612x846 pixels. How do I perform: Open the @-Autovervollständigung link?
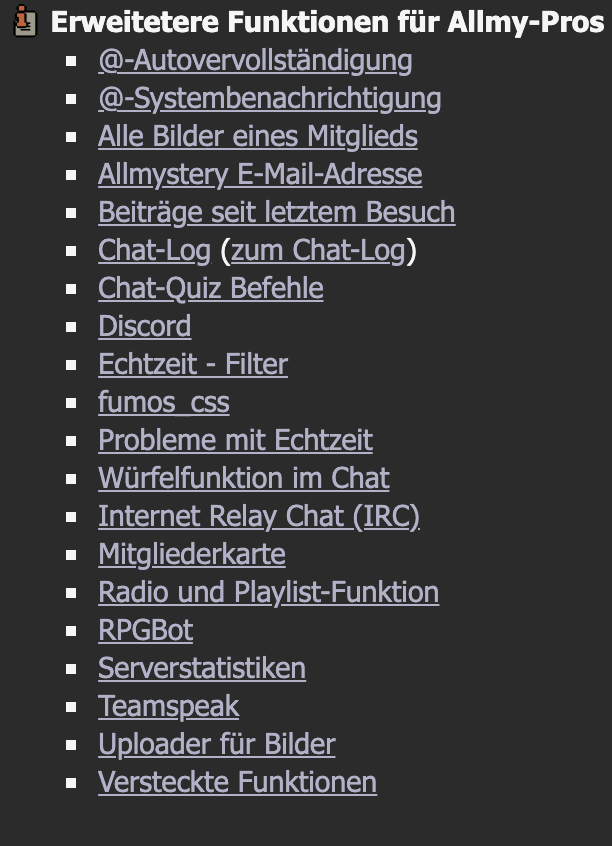click(x=255, y=60)
